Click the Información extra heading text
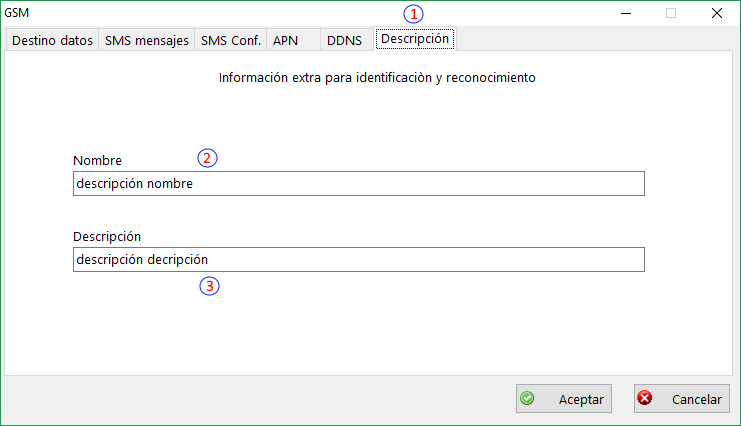Viewport: 741px width, 426px height. click(x=377, y=77)
